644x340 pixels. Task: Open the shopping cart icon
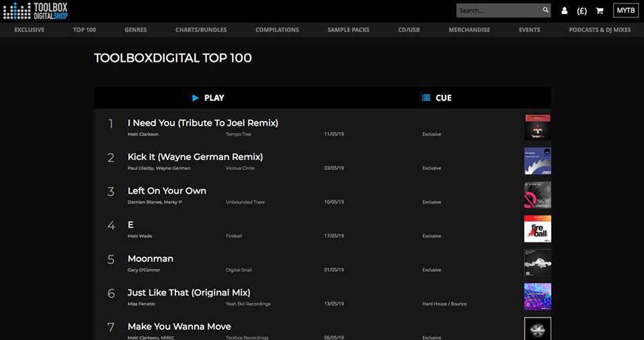click(x=600, y=11)
